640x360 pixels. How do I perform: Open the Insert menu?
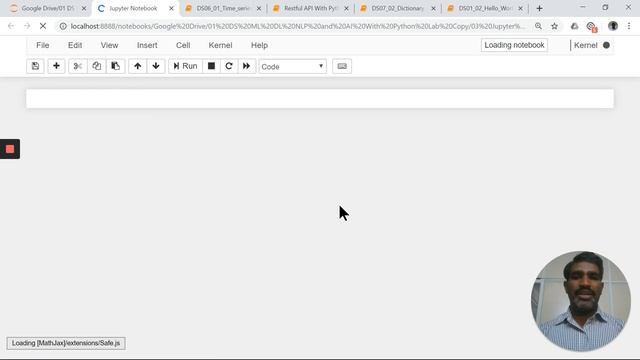[147, 45]
